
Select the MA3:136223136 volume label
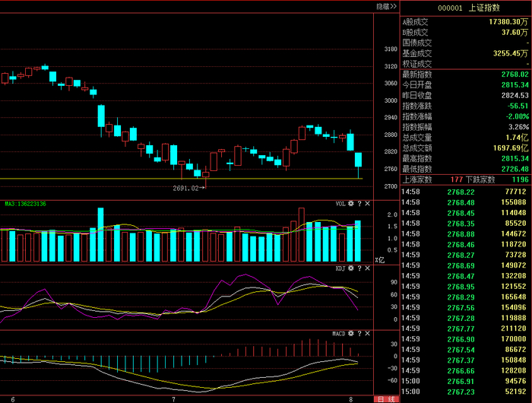pyautogui.click(x=25, y=204)
